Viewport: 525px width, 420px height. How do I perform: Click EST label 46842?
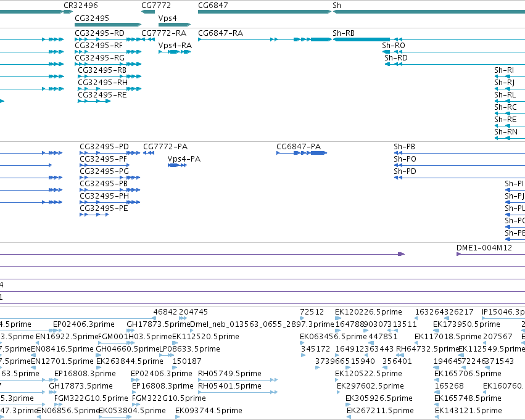click(x=165, y=312)
